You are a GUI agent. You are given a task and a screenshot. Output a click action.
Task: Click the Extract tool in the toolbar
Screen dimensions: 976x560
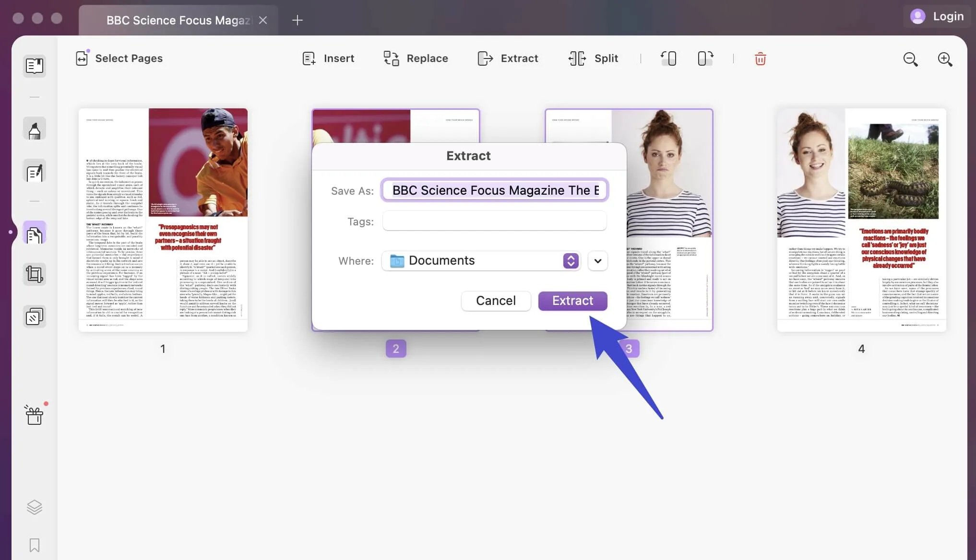507,58
